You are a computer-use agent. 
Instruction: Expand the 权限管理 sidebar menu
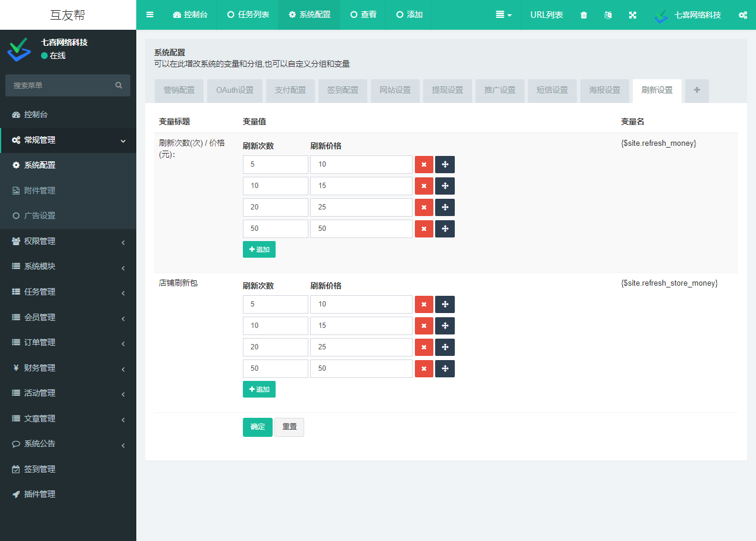[x=68, y=242]
